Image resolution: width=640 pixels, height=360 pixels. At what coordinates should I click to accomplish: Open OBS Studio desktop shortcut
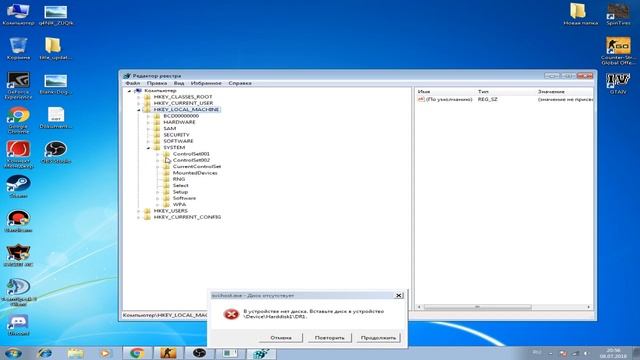[x=56, y=152]
